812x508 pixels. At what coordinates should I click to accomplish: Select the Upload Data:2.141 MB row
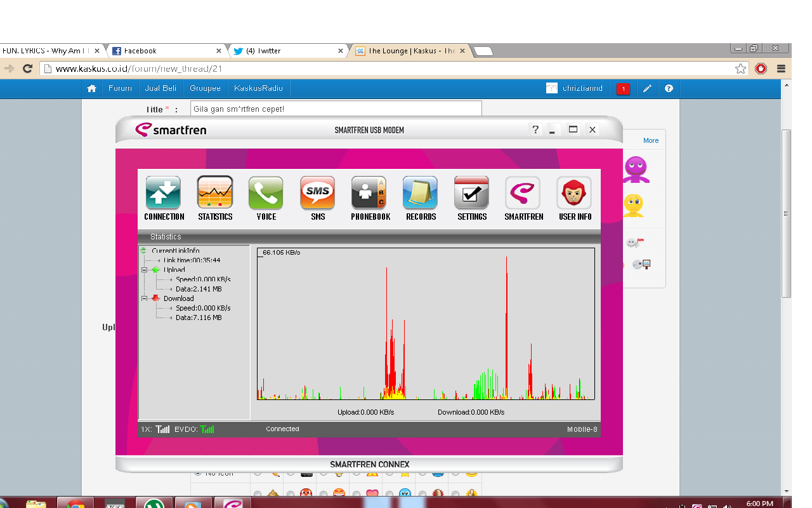(199, 289)
